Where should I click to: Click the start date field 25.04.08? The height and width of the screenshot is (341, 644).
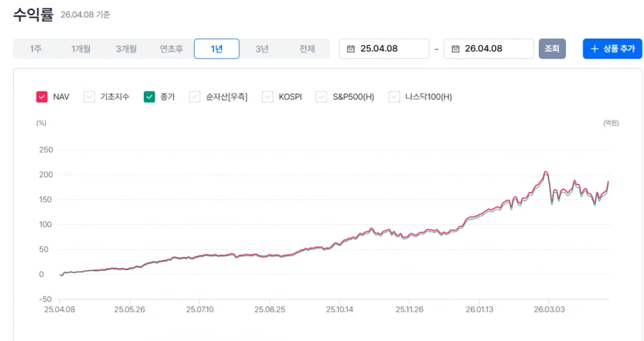pyautogui.click(x=384, y=49)
